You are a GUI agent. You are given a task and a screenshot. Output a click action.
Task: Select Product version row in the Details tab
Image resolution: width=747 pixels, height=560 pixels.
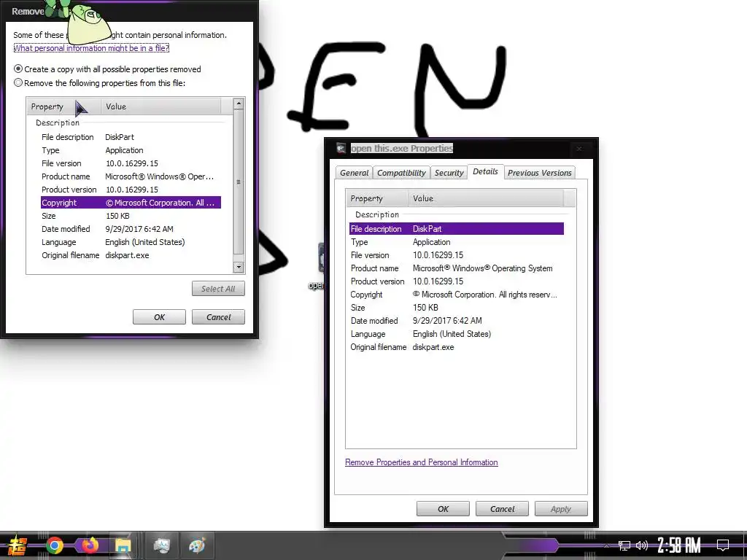click(457, 281)
